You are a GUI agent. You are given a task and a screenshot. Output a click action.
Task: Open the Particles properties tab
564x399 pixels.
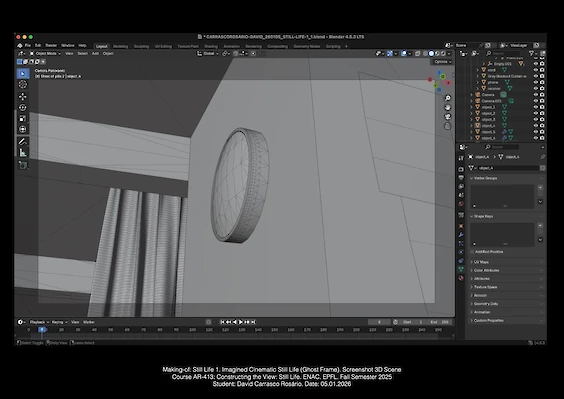click(461, 243)
